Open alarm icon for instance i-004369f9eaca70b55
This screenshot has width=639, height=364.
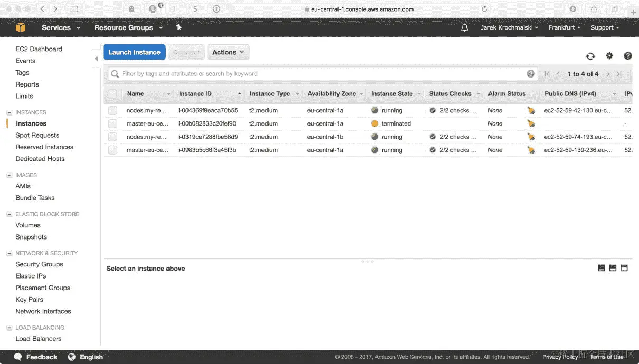[x=531, y=111]
